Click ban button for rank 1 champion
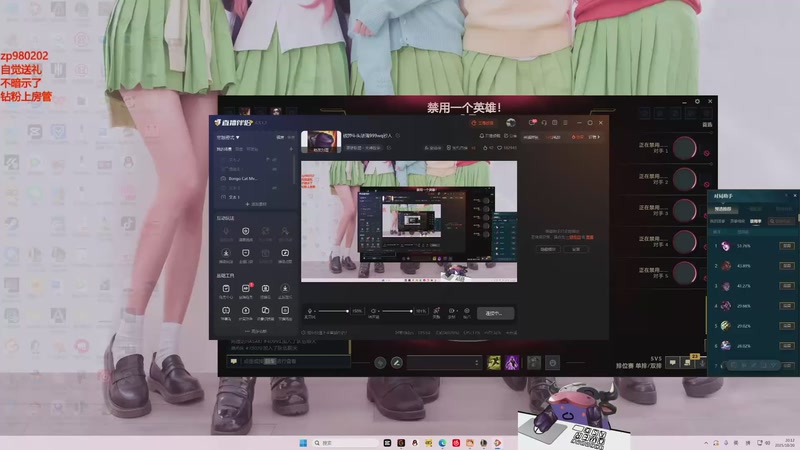This screenshot has height=450, width=800. tap(787, 246)
